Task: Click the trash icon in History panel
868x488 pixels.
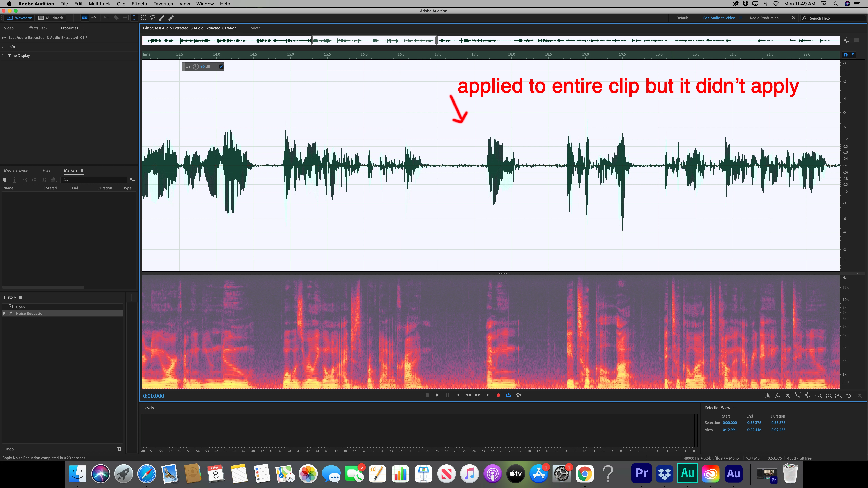Action: coord(119,449)
